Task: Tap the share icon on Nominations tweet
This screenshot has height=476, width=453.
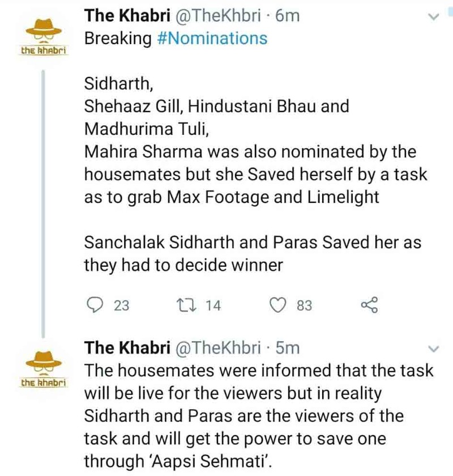Action: point(369,305)
